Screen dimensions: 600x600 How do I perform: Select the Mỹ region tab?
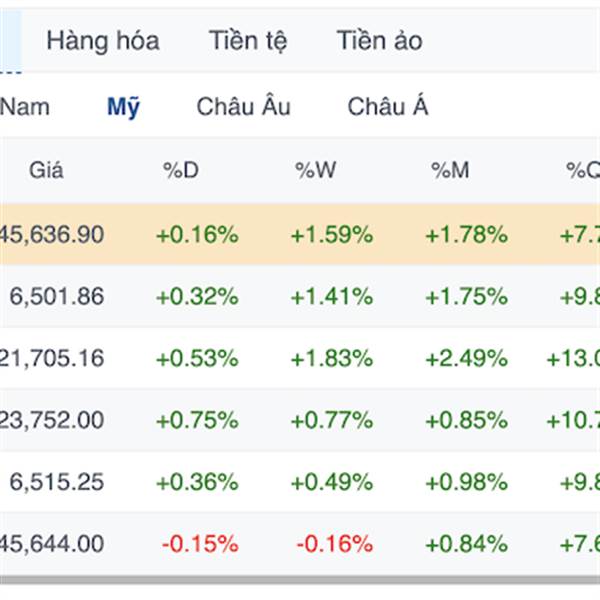123,107
